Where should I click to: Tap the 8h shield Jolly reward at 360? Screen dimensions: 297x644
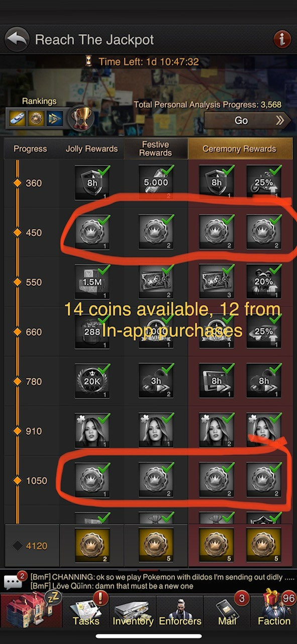92,183
